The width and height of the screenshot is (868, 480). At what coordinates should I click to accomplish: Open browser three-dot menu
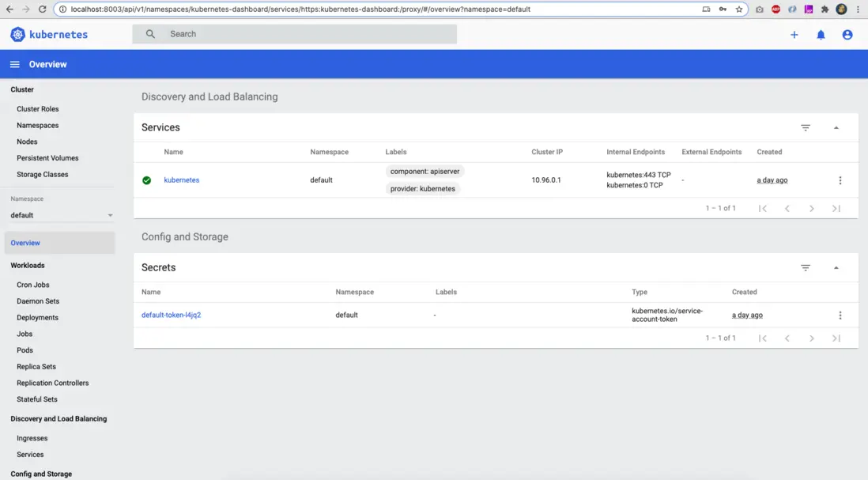click(x=858, y=9)
